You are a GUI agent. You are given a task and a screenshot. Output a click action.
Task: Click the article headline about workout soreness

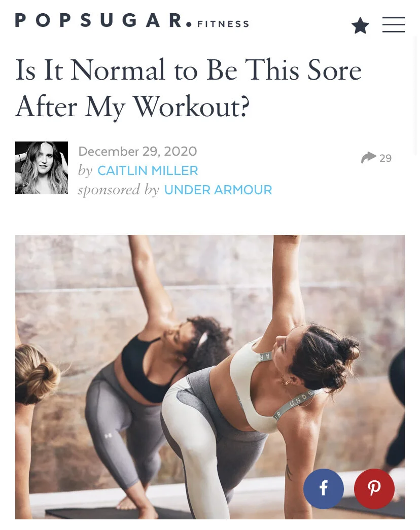click(188, 88)
